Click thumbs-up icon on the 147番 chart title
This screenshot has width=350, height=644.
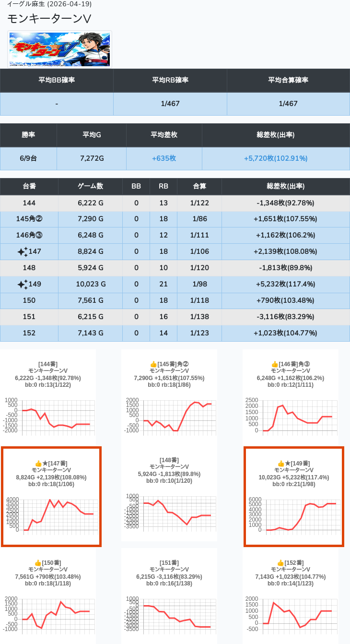[39, 464]
